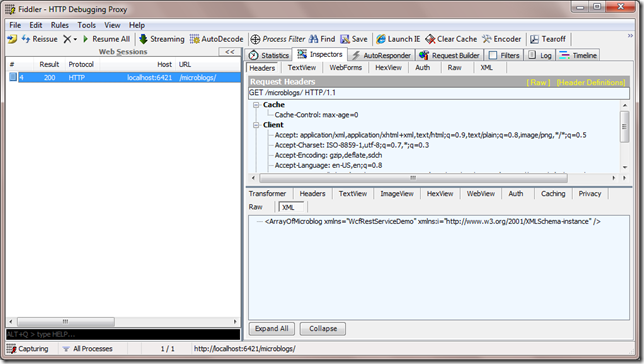Viewport: 644px width, 364px height.
Task: Open the Encoder tool
Action: click(501, 39)
